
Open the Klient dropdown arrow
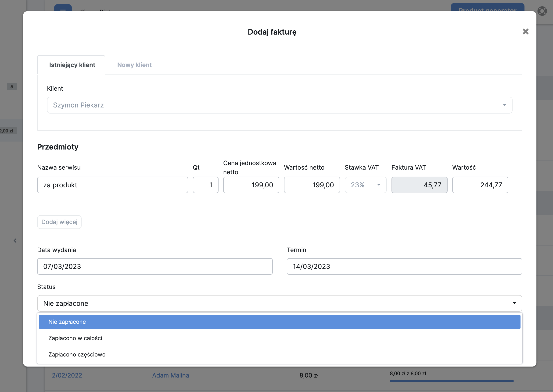click(x=504, y=105)
